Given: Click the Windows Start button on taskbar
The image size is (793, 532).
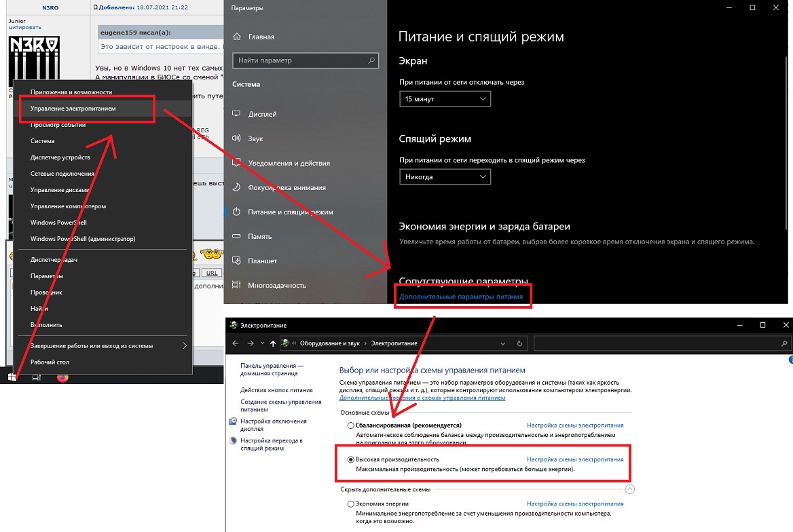Looking at the screenshot, I should coord(12,377).
